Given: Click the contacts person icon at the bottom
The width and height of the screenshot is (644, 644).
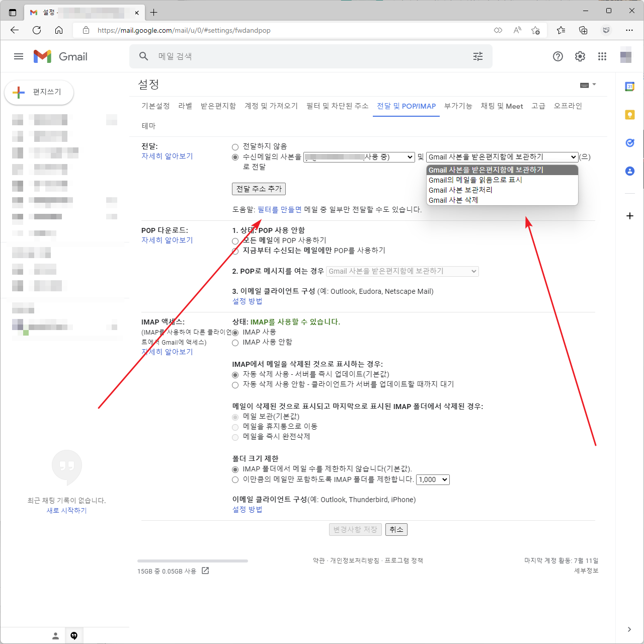Looking at the screenshot, I should point(55,636).
